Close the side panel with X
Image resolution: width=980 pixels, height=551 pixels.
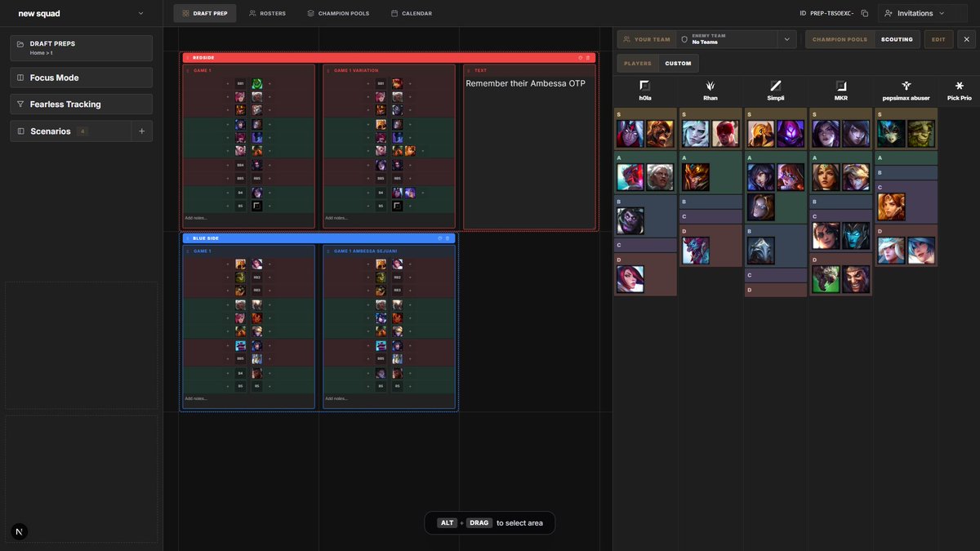966,39
